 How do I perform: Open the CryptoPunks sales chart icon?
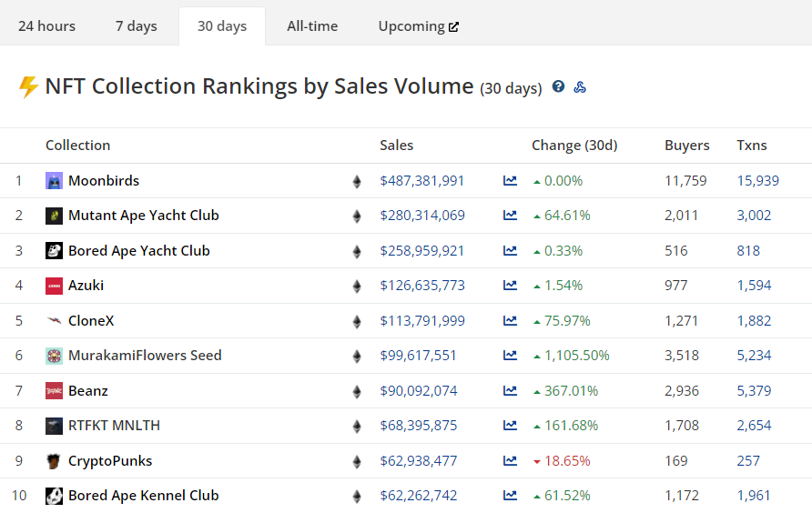click(510, 461)
